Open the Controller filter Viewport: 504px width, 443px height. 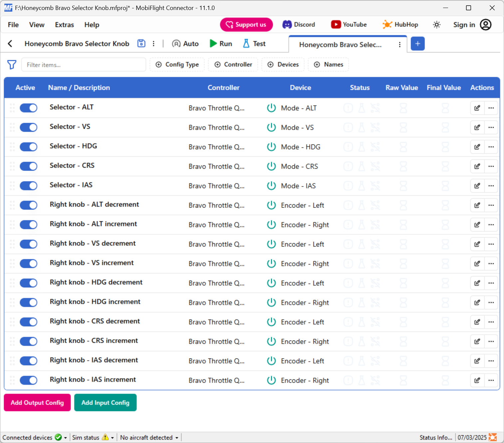pos(233,65)
